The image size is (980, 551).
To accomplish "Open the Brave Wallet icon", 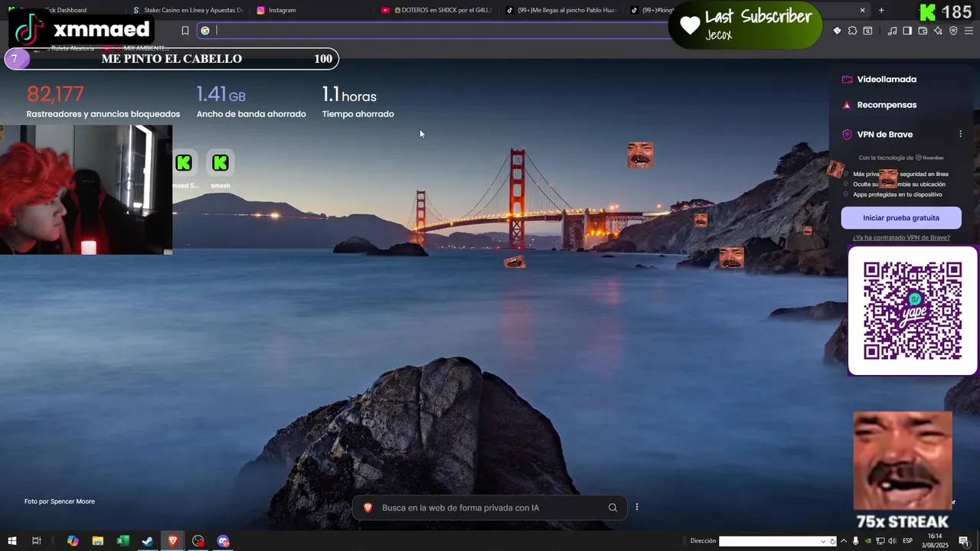I will 923,31.
